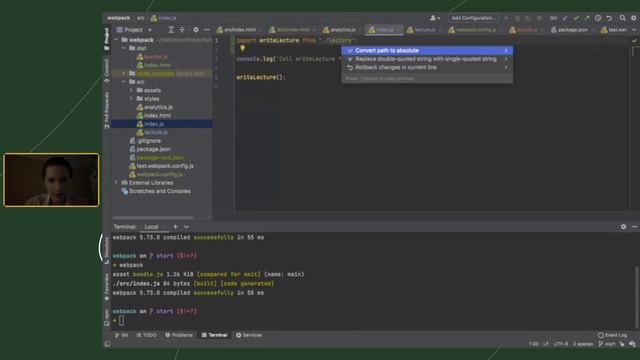Click the Add Configuration button
Viewport: 640px width, 360px height.
[473, 18]
